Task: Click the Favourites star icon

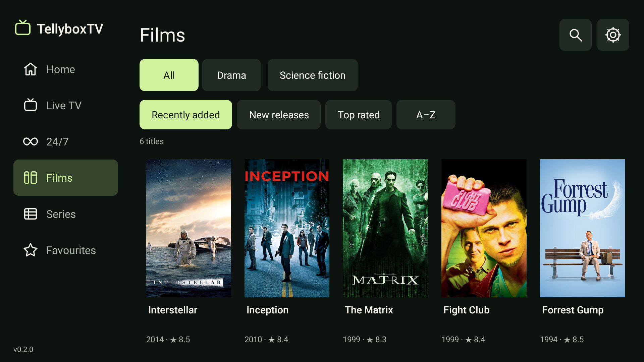Action: pyautogui.click(x=31, y=250)
